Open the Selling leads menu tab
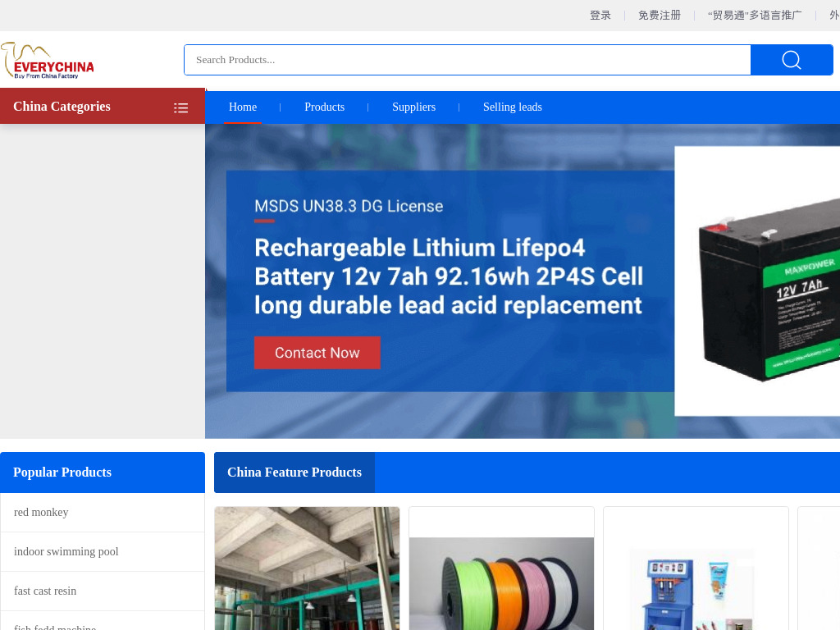The width and height of the screenshot is (840, 630). tap(512, 107)
